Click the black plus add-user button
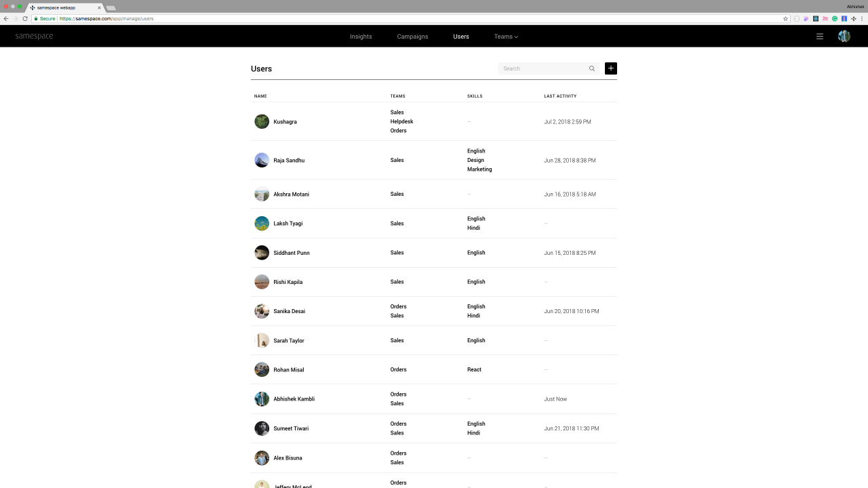Viewport: 868px width, 488px height. 611,68
